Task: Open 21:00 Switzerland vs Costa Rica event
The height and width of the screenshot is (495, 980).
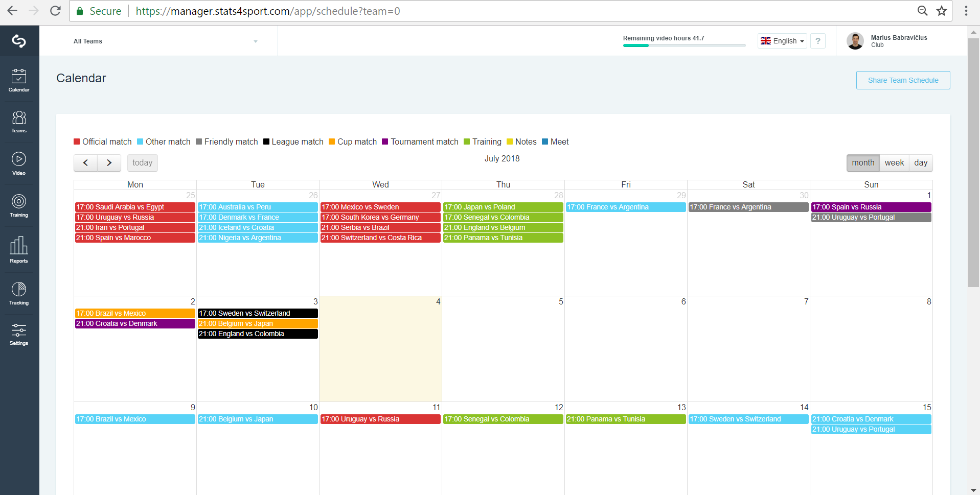Action: coord(380,238)
